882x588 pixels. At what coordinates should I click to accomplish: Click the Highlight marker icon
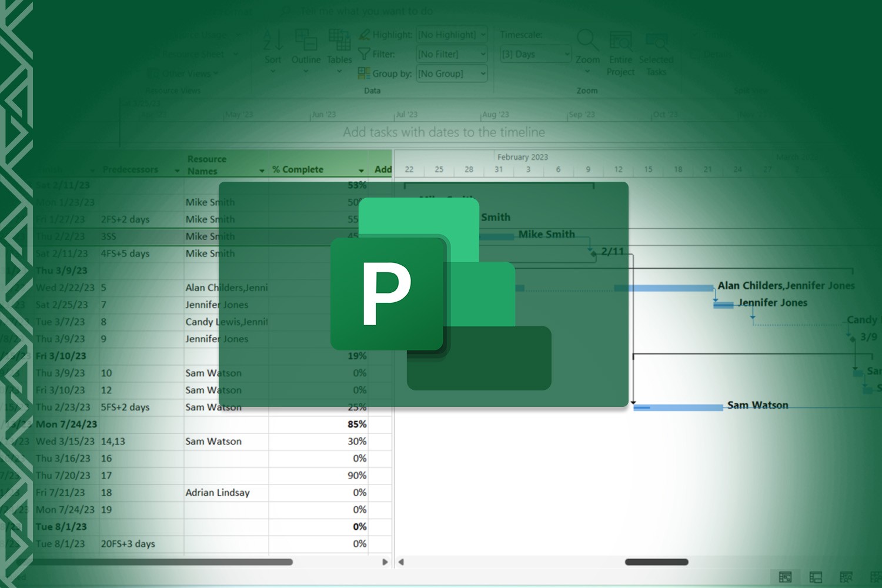coord(364,35)
